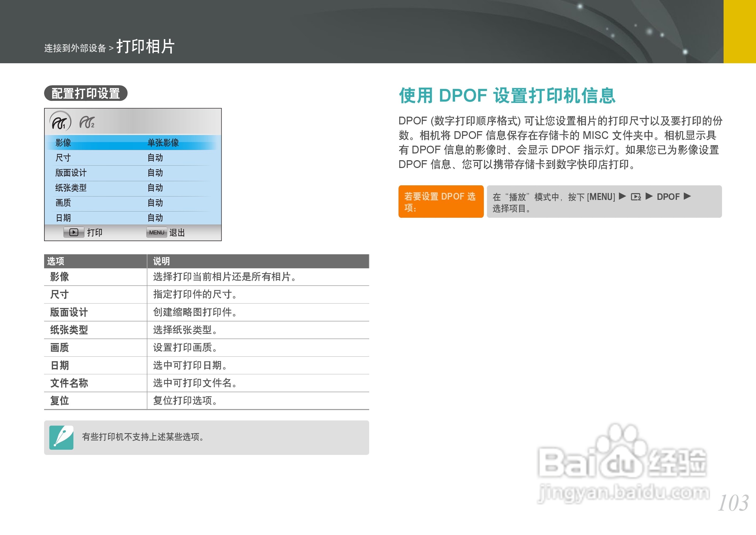Click the arrow icon after [MENU] in the instruction
The height and width of the screenshot is (535, 756).
click(x=622, y=197)
